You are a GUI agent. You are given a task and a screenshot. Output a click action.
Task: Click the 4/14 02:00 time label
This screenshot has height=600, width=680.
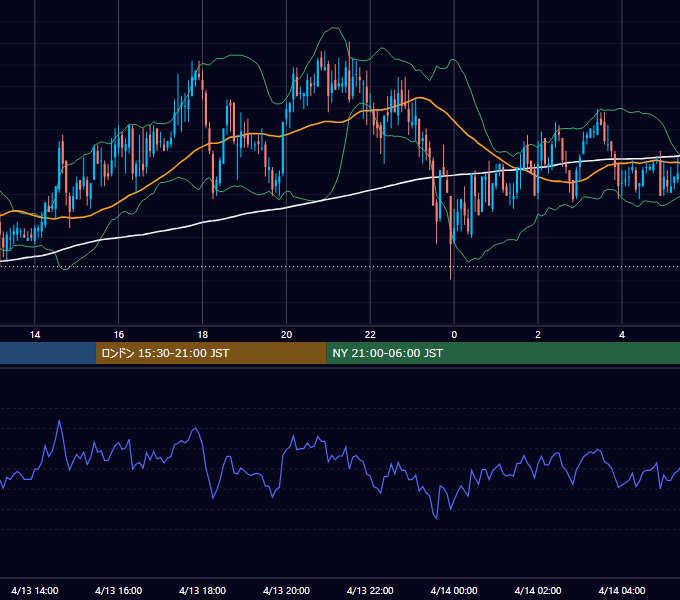[538, 590]
